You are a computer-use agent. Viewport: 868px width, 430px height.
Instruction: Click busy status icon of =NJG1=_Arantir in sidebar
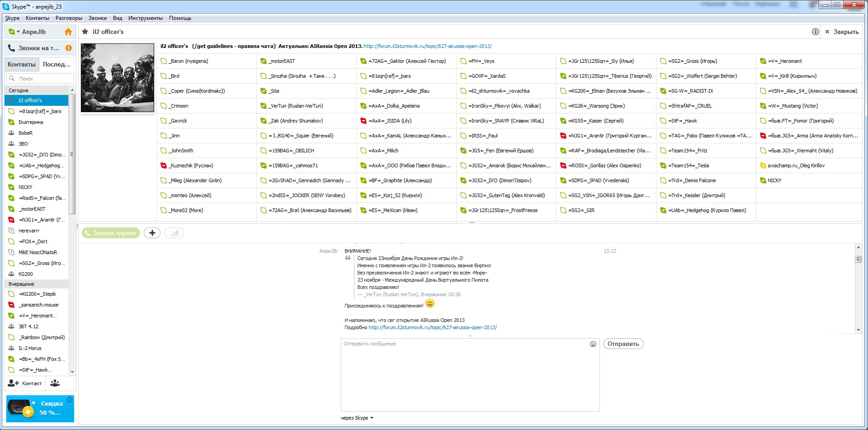[11, 220]
